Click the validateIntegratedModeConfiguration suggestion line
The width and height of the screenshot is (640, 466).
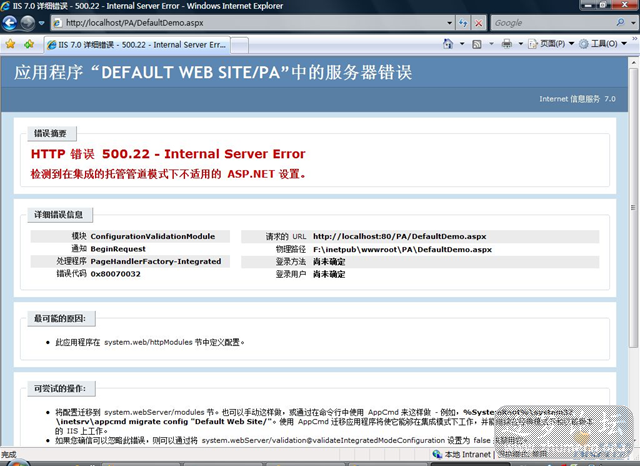[x=290, y=440]
